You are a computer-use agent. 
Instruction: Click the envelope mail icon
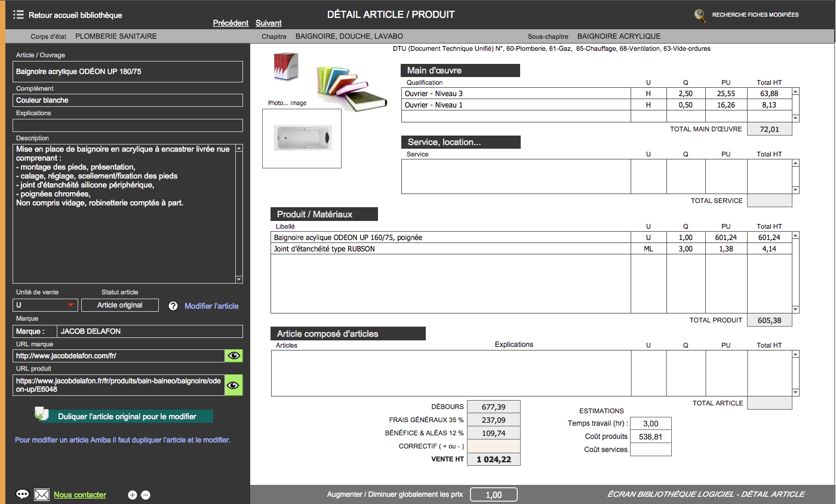[41, 494]
